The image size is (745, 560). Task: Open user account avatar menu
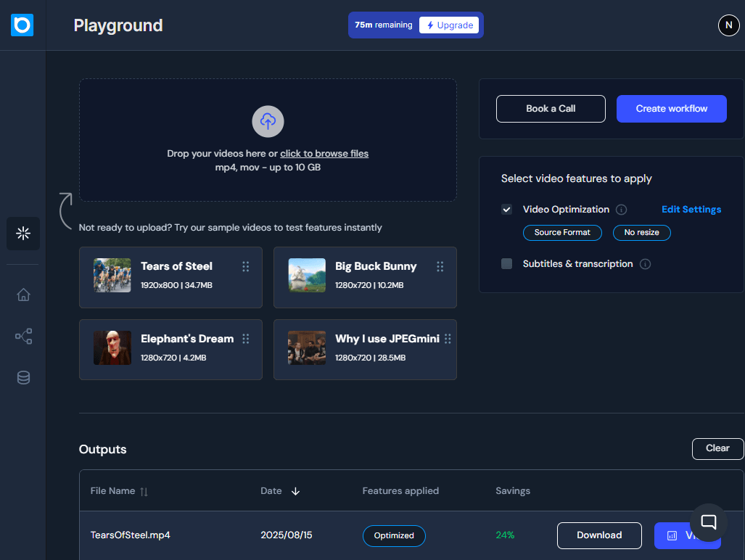[728, 25]
